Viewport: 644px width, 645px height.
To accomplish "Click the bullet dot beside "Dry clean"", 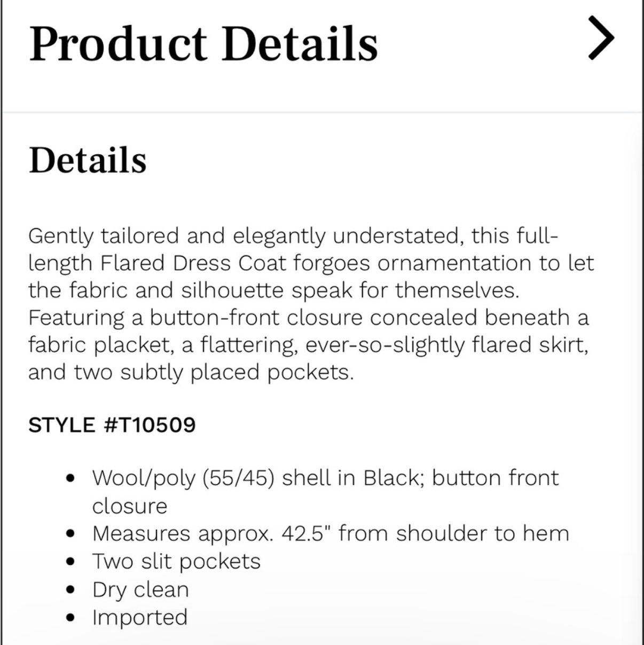I will [x=70, y=591].
